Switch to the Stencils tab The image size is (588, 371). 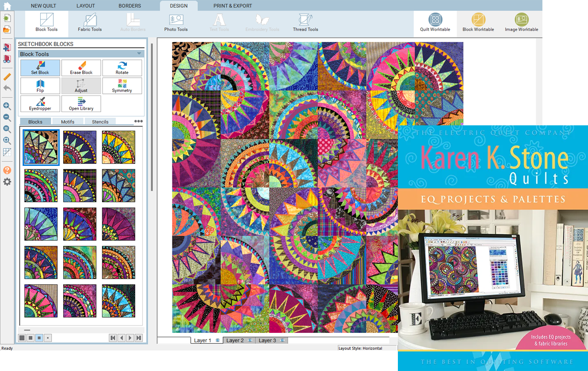pos(100,121)
